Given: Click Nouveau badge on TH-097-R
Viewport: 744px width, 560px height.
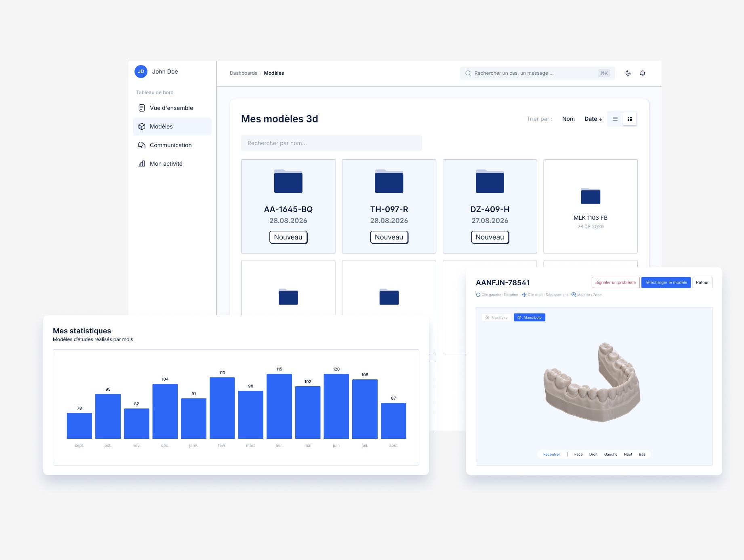Looking at the screenshot, I should [x=389, y=237].
